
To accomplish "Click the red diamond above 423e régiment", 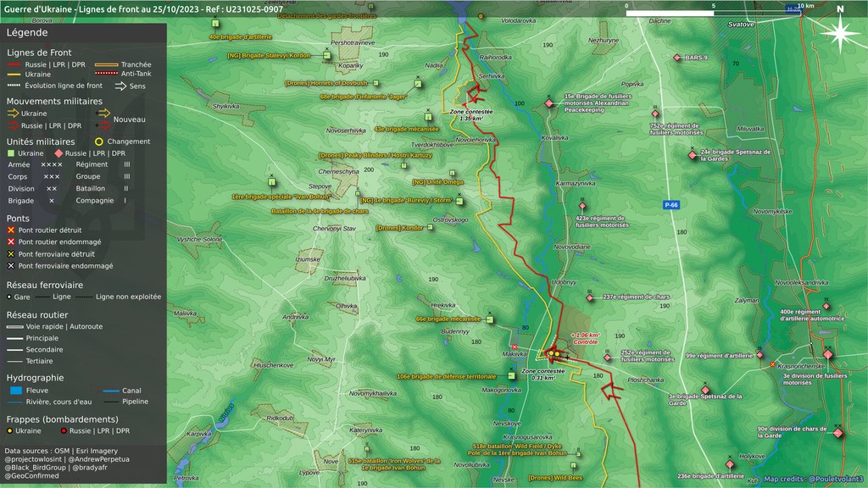I will (582, 206).
